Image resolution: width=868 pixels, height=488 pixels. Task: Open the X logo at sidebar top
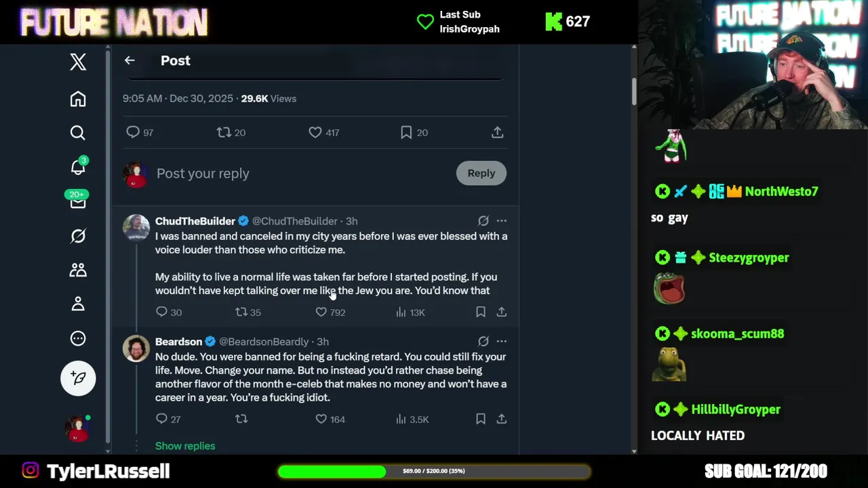pos(78,62)
